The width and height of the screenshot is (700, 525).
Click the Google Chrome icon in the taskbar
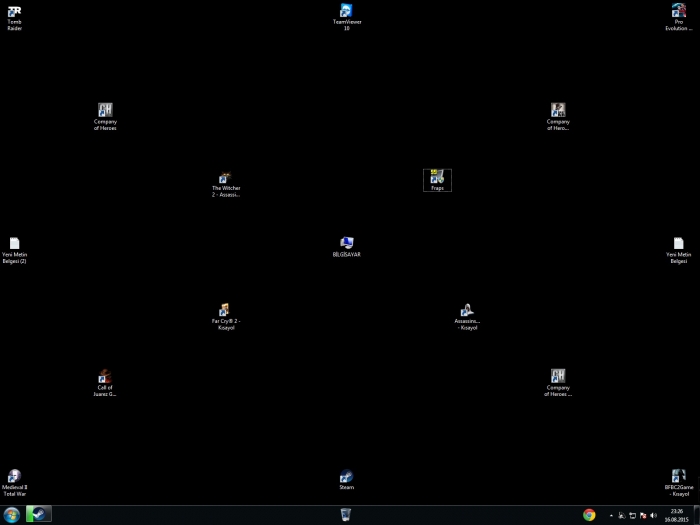coord(589,515)
